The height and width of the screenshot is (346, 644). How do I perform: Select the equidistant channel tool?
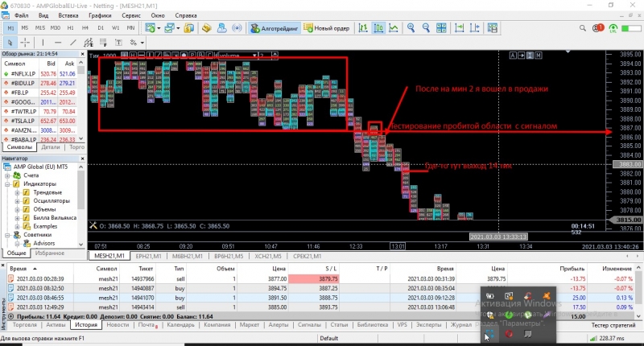click(x=89, y=43)
